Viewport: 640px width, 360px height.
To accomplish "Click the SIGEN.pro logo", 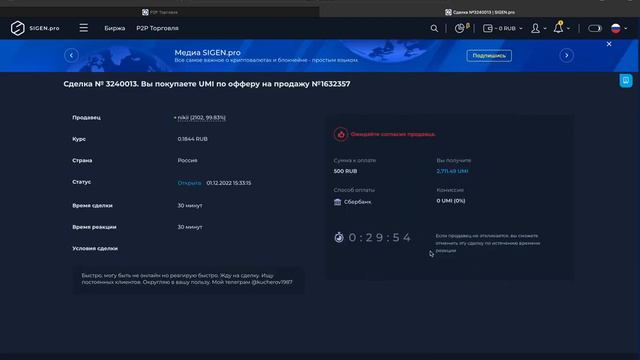I will 35,28.
